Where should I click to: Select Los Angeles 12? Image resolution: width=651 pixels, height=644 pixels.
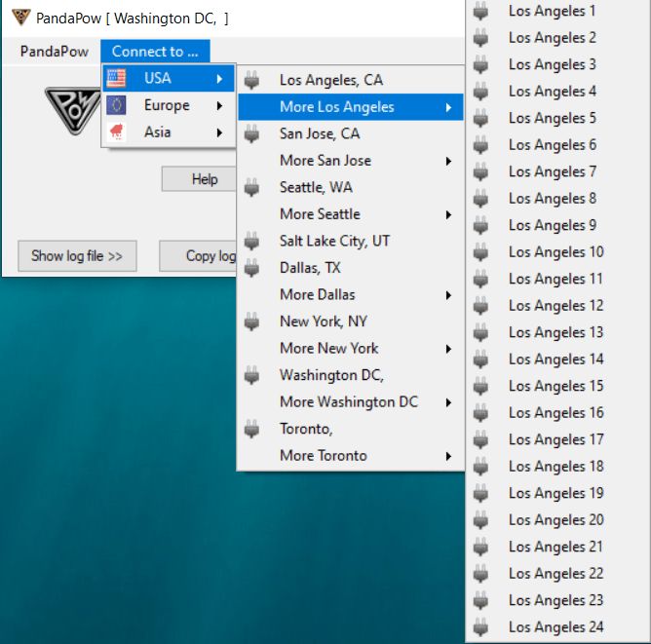point(557,305)
